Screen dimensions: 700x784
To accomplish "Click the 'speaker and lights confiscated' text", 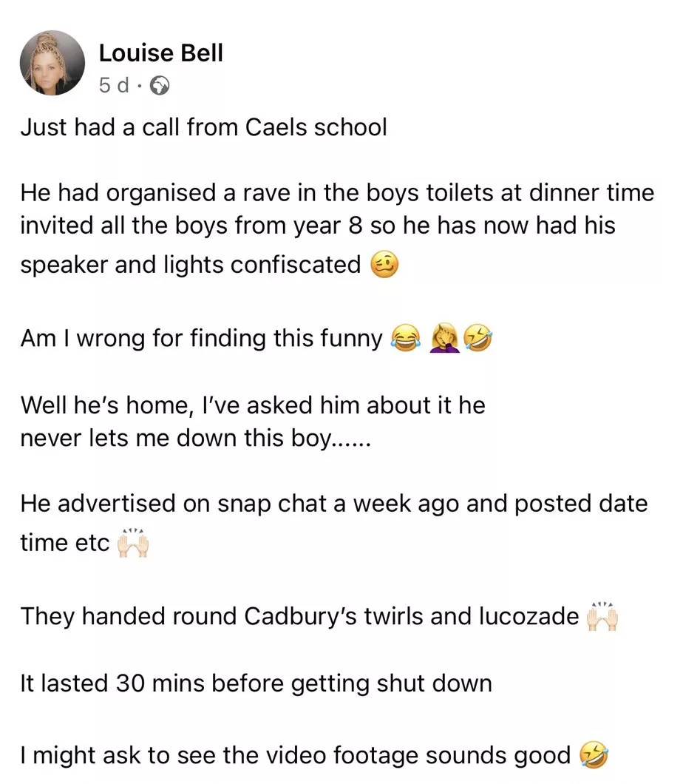I will (190, 264).
